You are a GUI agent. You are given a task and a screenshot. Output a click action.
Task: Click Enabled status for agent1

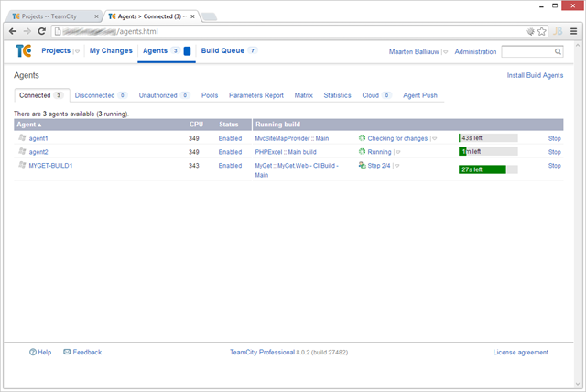[230, 138]
